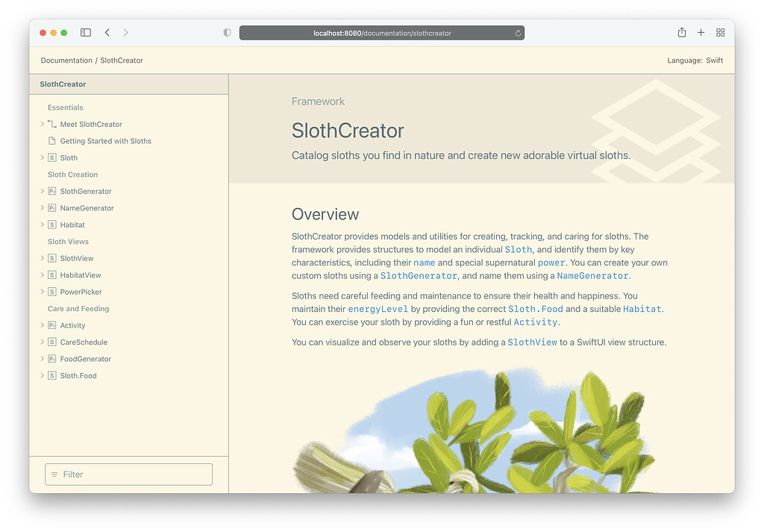Select the Documentation breadcrumb item
764x532 pixels.
66,60
